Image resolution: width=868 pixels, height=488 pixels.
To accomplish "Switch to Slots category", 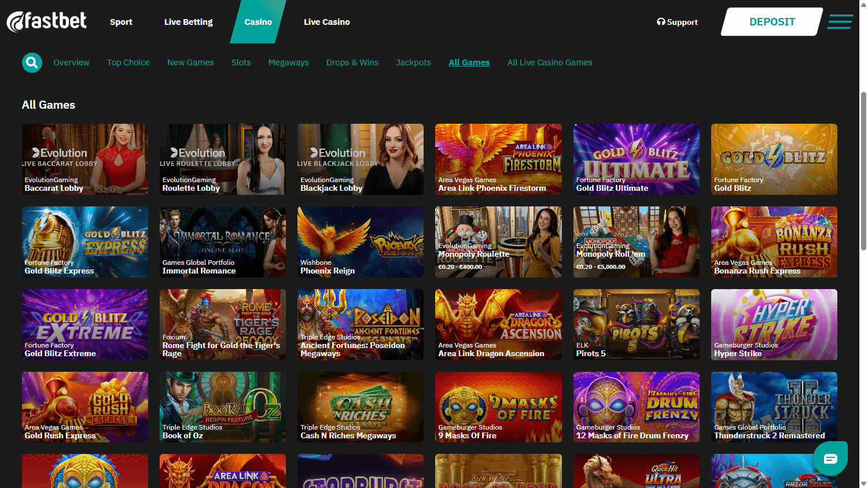I will point(241,62).
